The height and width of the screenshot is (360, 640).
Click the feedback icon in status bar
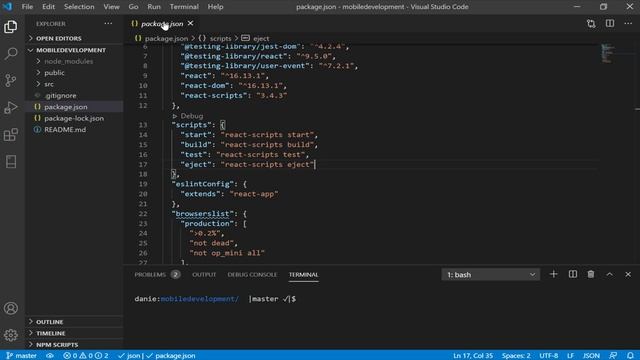pos(613,356)
